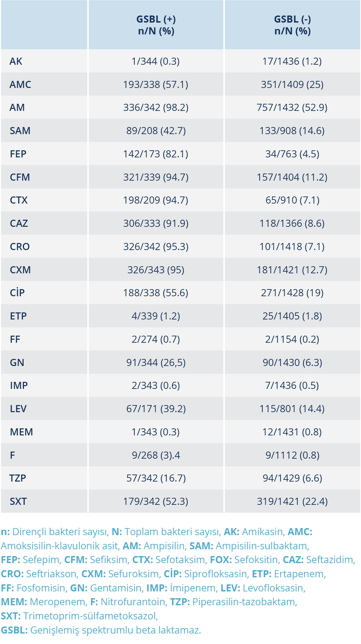361x644 pixels.
Task: Click the SXT row label
Action: coord(18,501)
